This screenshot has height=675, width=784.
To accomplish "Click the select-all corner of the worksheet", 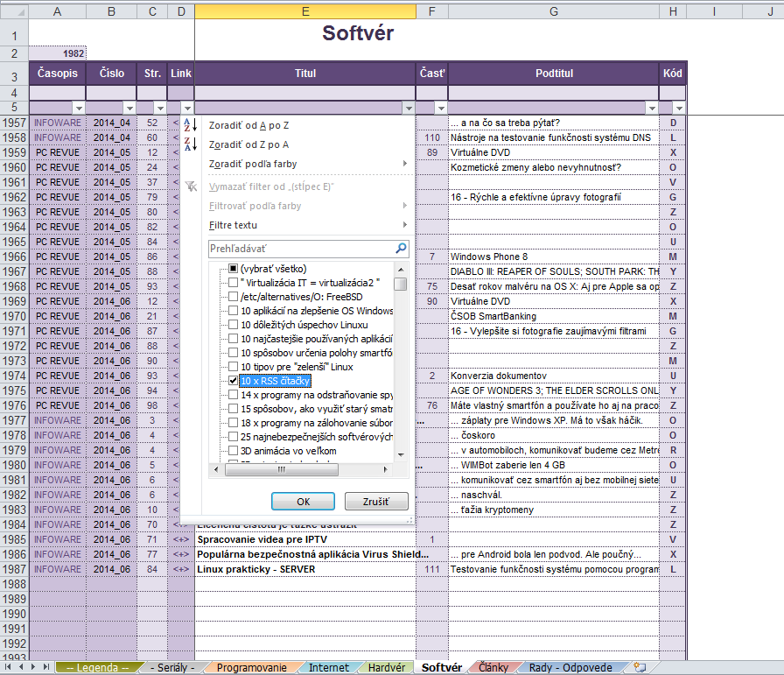I will point(15,11).
